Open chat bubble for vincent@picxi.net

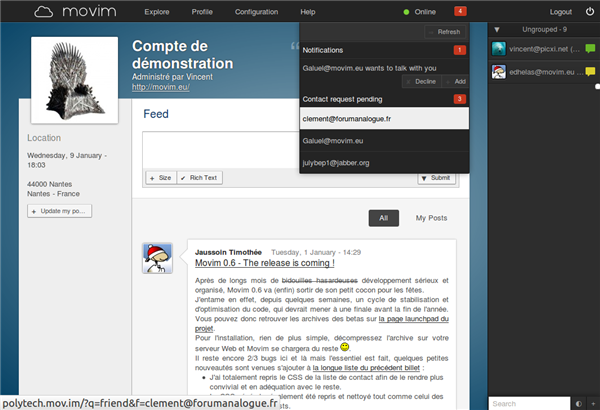(590, 46)
